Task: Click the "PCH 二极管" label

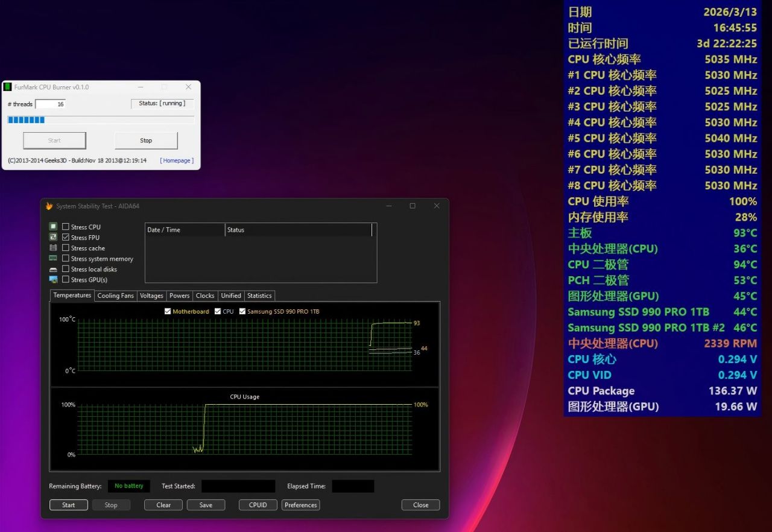Action: point(598,280)
